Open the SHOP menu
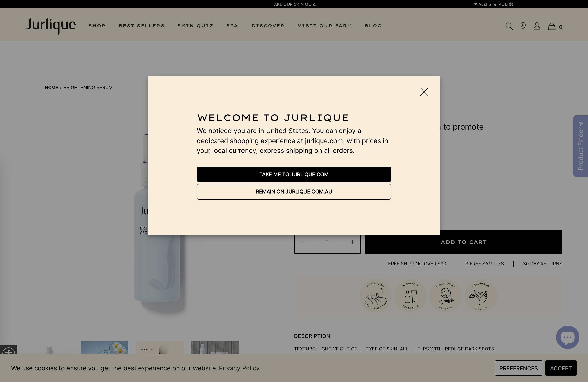Image resolution: width=588 pixels, height=382 pixels. click(x=97, y=26)
